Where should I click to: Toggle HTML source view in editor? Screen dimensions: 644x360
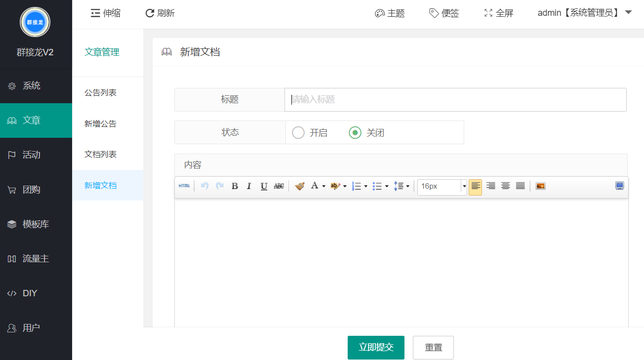click(x=184, y=186)
